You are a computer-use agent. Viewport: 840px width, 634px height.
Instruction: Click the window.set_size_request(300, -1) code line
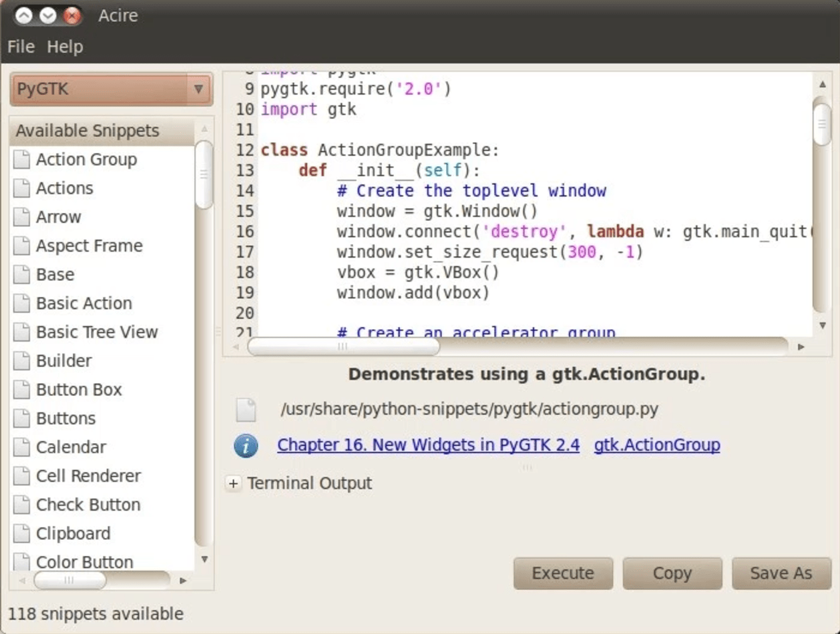click(x=490, y=252)
